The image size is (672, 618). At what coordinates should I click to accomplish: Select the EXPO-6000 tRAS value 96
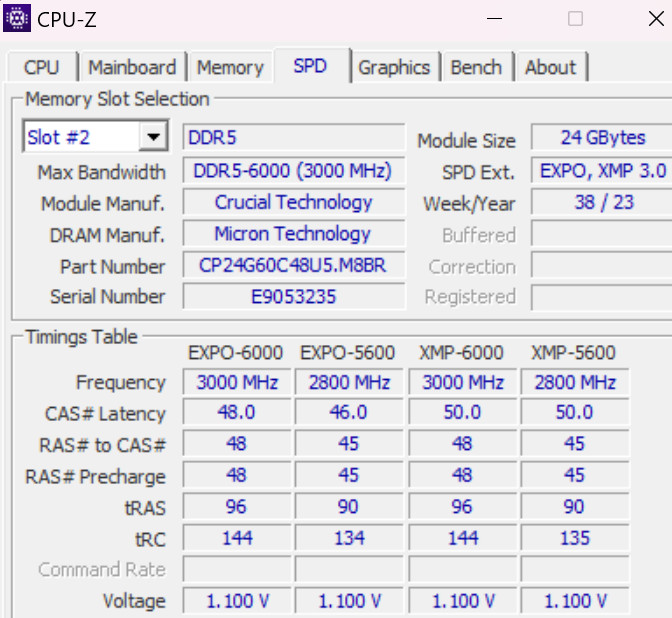click(x=237, y=506)
